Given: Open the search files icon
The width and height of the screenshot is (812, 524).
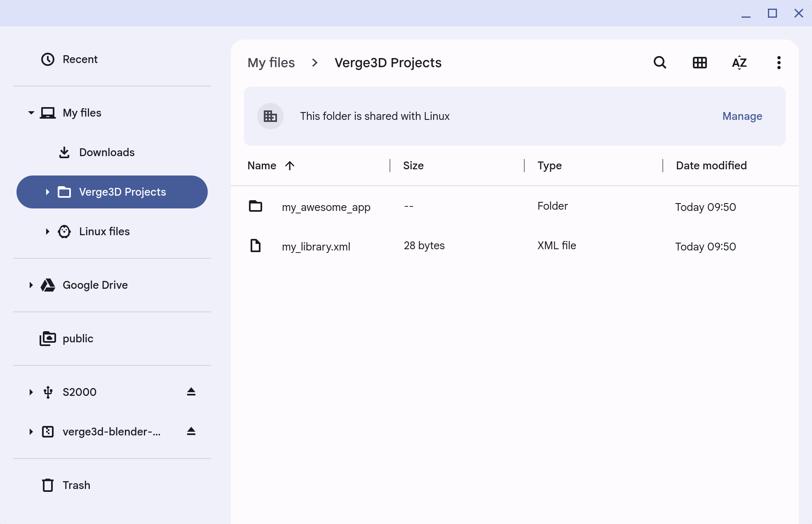Looking at the screenshot, I should (660, 63).
